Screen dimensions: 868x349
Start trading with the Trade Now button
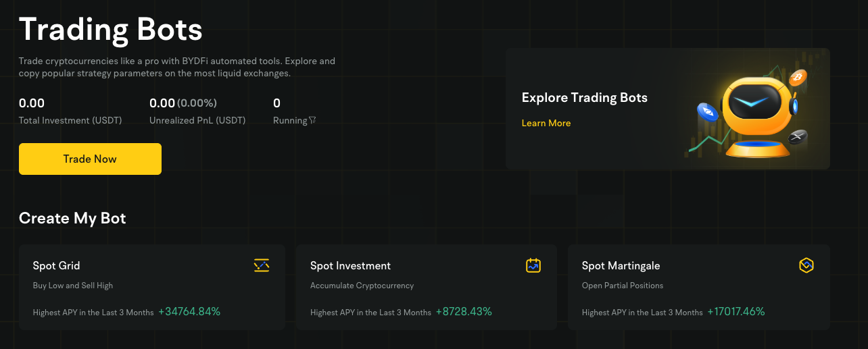(x=90, y=159)
